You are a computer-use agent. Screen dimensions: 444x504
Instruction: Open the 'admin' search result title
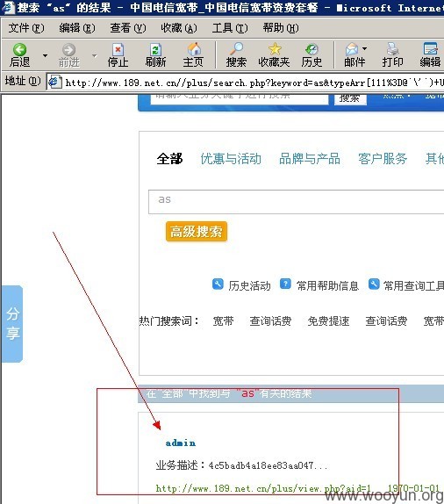(x=181, y=443)
